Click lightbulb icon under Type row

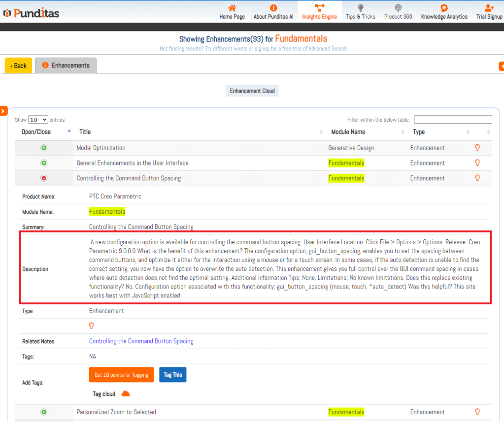[91, 325]
